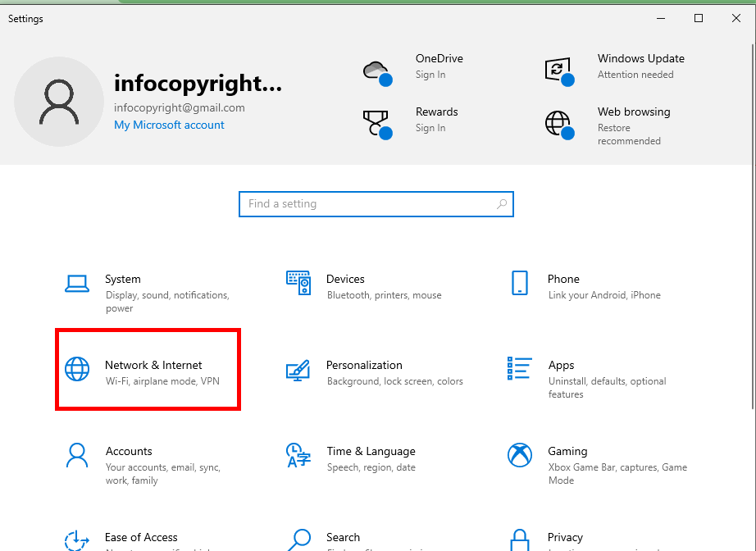Click the System laptop icon

[77, 284]
